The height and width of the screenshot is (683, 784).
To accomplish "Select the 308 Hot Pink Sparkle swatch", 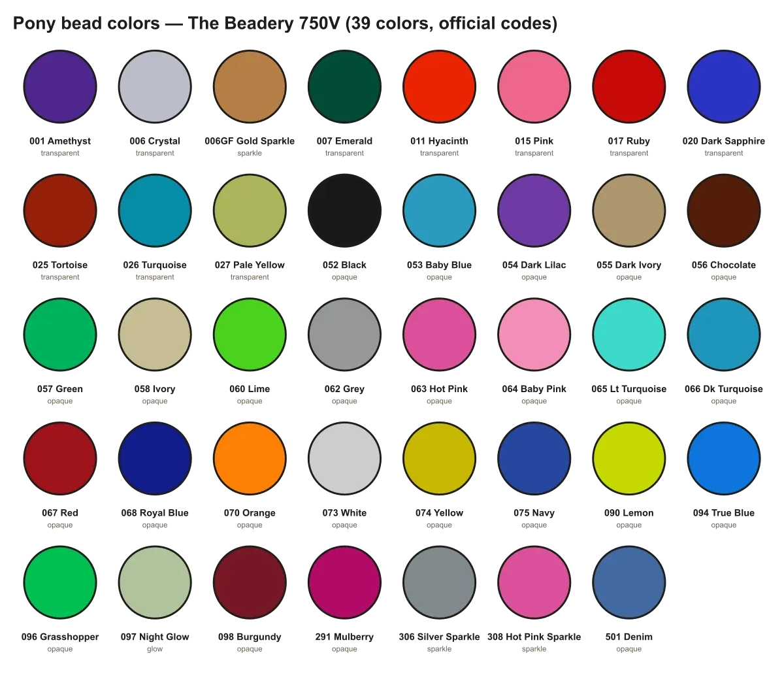I will click(534, 583).
